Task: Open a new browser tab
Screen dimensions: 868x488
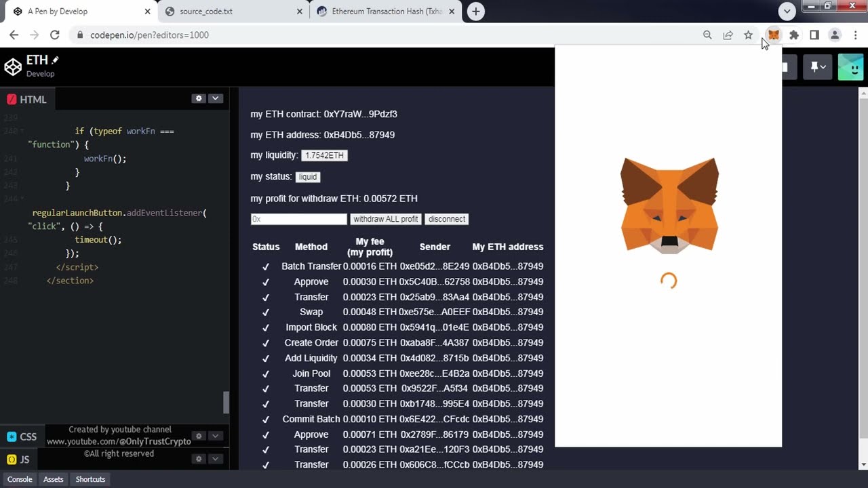Action: [x=476, y=12]
